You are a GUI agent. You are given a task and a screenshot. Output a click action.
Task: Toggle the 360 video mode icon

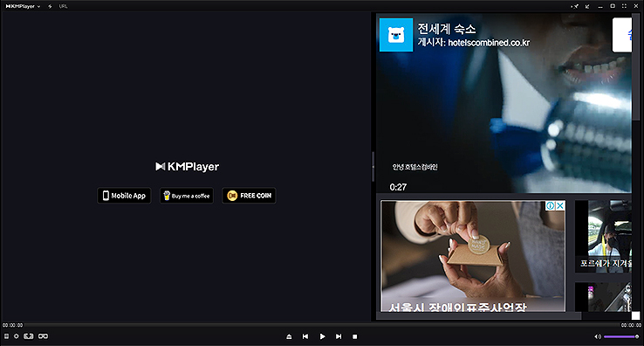28,336
